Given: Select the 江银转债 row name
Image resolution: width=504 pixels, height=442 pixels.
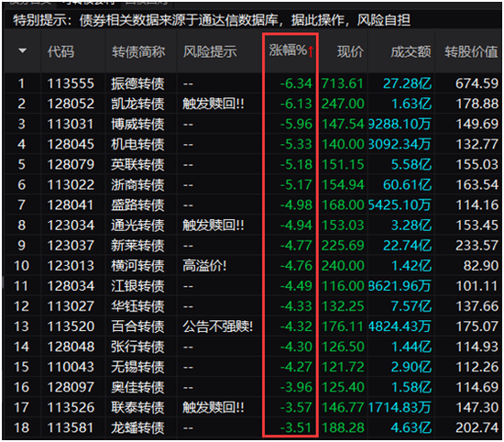Looking at the screenshot, I should point(137,287).
